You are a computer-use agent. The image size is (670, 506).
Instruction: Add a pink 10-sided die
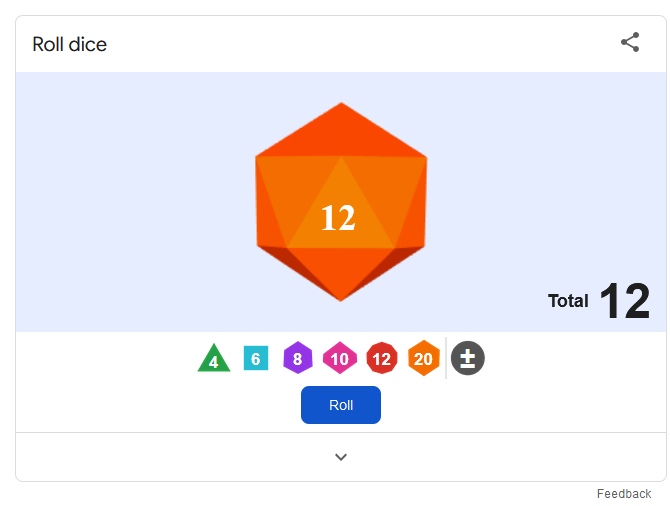[340, 358]
